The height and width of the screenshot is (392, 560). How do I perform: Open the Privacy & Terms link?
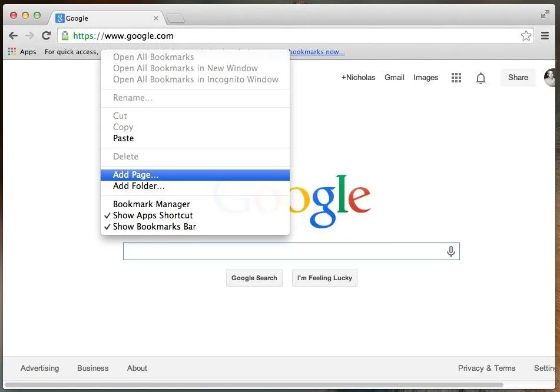tap(487, 368)
